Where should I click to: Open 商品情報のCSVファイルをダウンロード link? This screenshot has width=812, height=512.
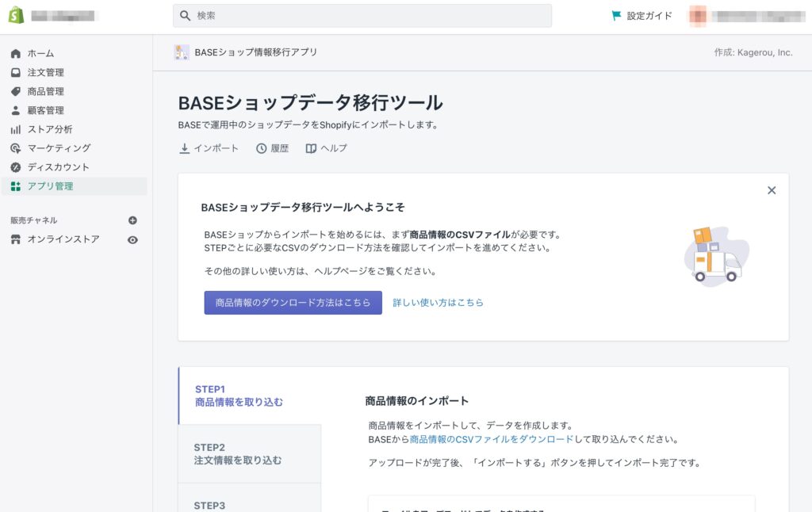point(492,439)
